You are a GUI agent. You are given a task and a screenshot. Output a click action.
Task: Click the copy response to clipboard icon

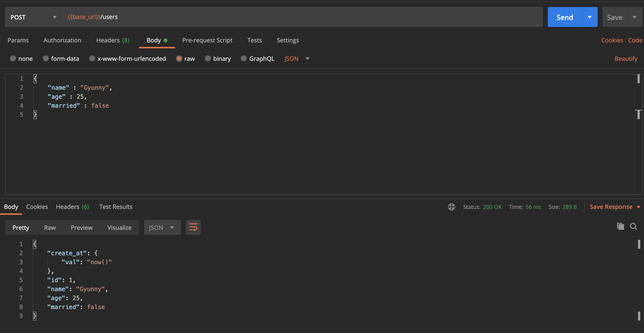pos(620,227)
